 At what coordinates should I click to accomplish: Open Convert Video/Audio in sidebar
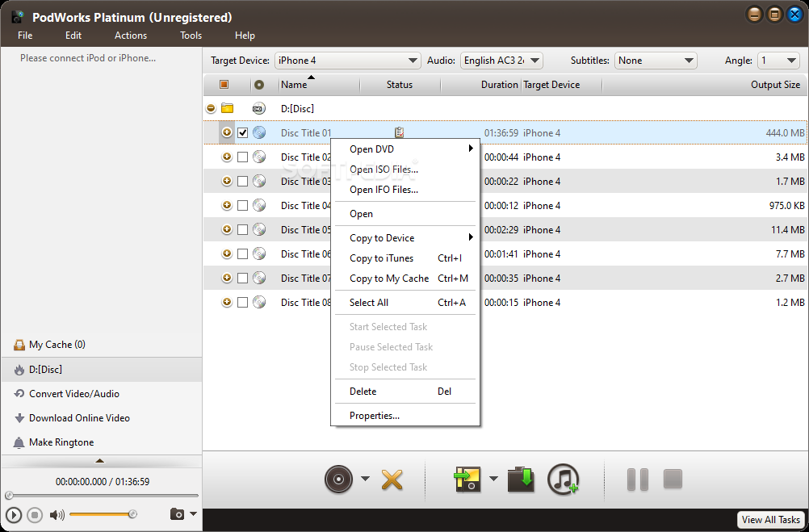coord(73,394)
